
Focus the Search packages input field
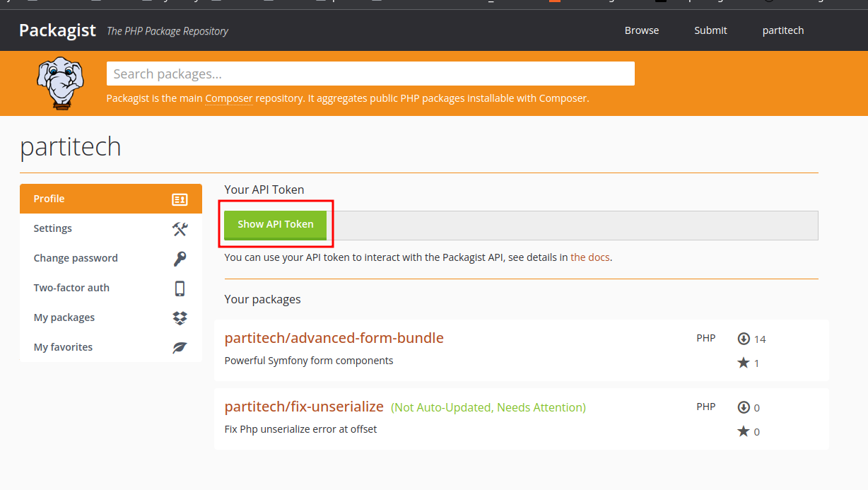click(370, 74)
